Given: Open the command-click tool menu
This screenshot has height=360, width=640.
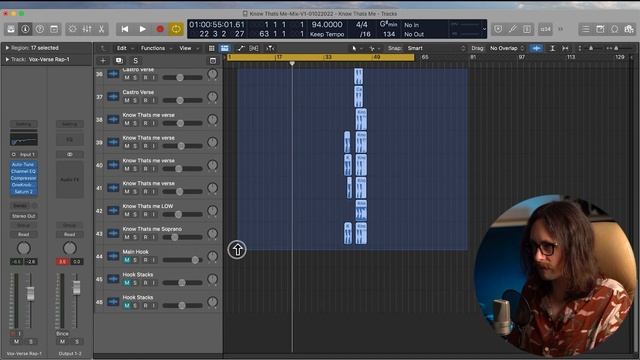Looking at the screenshot, I should (374, 48).
